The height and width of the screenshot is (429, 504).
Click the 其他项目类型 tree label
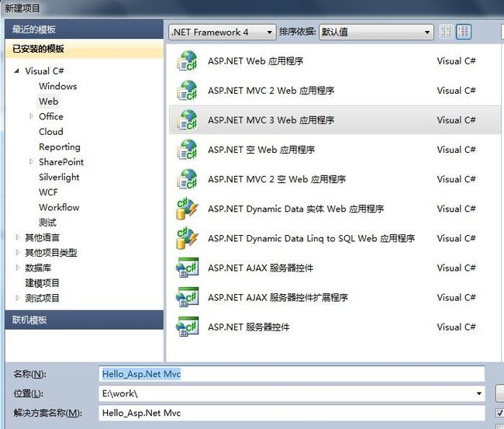pyautogui.click(x=50, y=252)
